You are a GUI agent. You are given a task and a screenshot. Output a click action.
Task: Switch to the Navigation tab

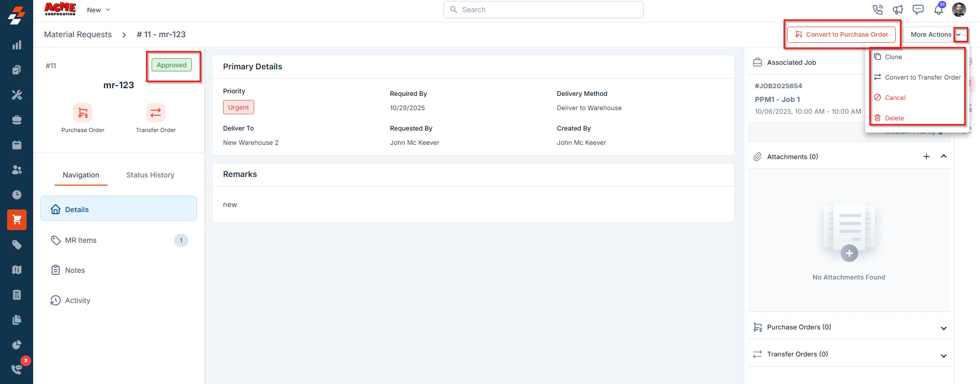point(81,175)
